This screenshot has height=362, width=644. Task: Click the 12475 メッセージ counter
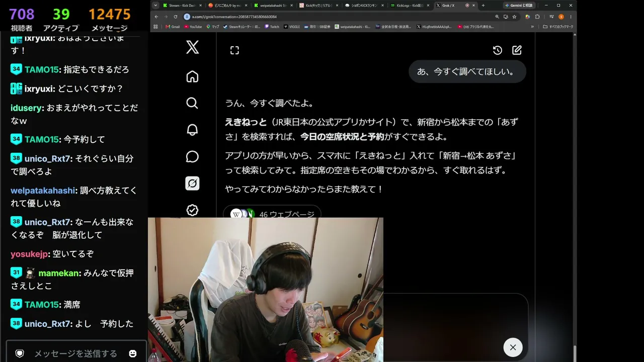[110, 20]
